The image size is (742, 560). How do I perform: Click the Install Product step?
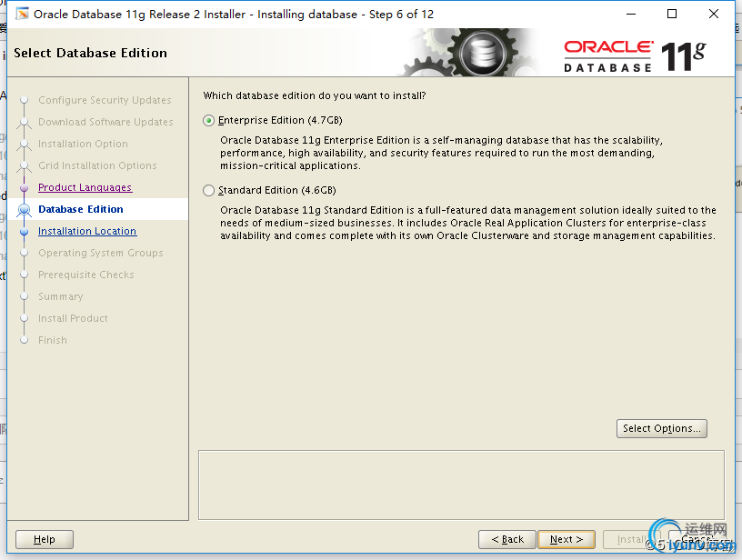(x=73, y=318)
